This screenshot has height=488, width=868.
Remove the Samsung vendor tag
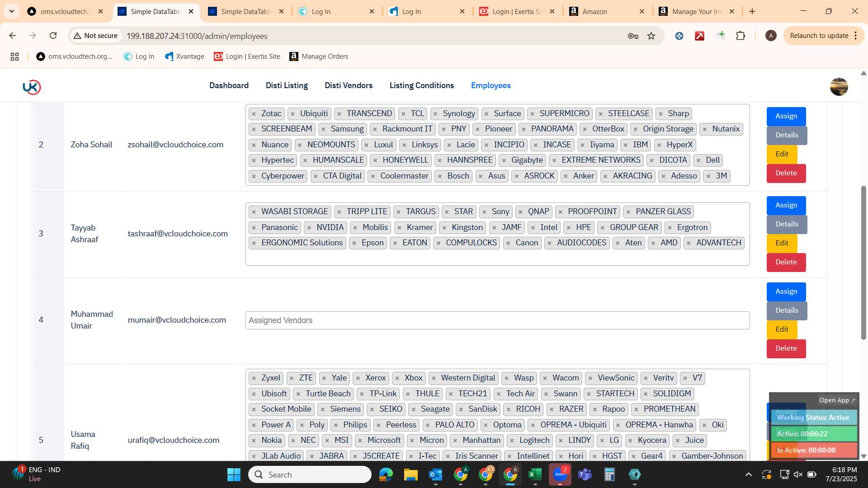[323, 129]
